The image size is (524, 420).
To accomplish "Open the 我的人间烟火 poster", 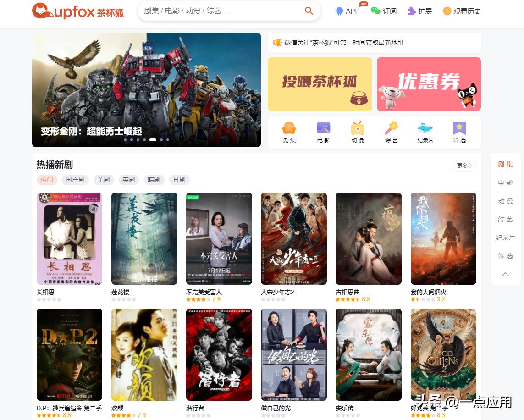I will (x=443, y=238).
